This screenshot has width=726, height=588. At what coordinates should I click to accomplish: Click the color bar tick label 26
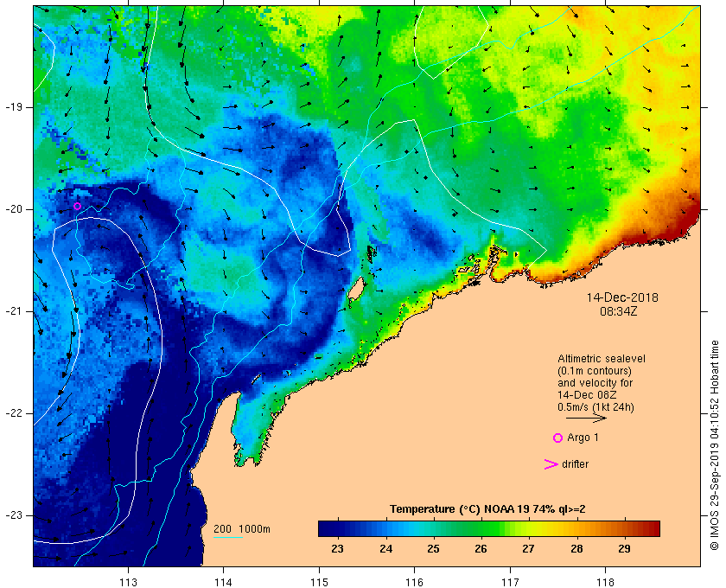coord(481,549)
